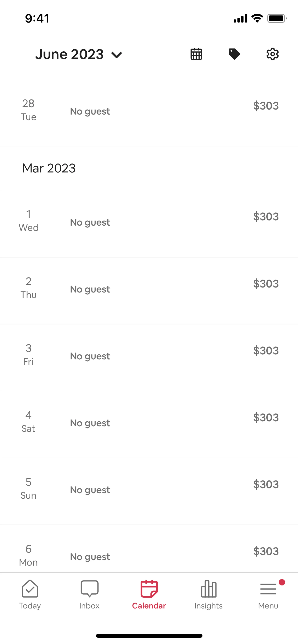The image size is (298, 644).
Task: Tap the price tag pricing icon
Action: (234, 54)
